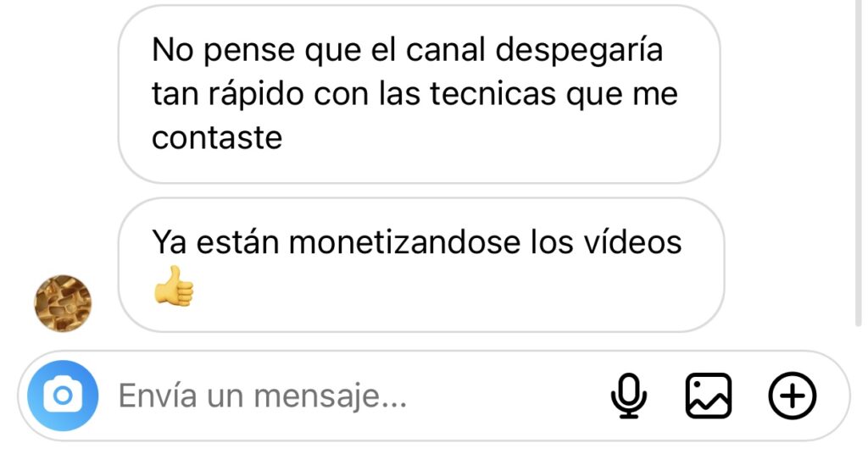Click the word "despegaría" in the message
This screenshot has height=476, width=868.
click(x=579, y=52)
